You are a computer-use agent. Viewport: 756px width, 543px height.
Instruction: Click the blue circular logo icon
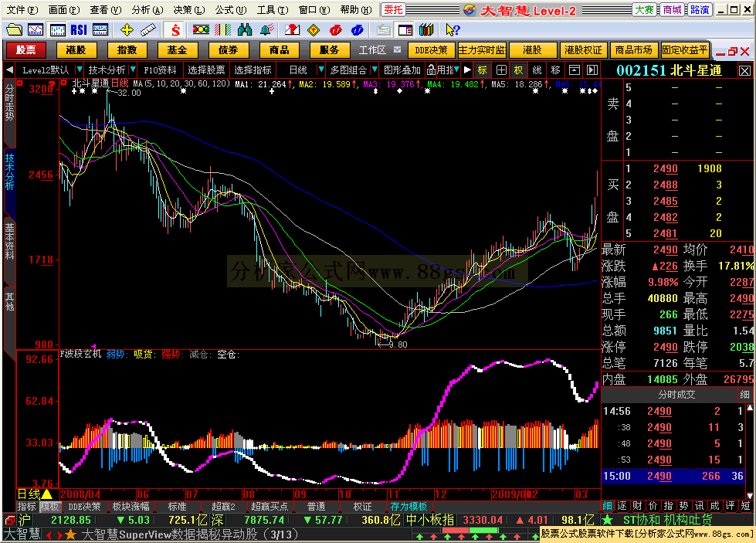(358, 30)
